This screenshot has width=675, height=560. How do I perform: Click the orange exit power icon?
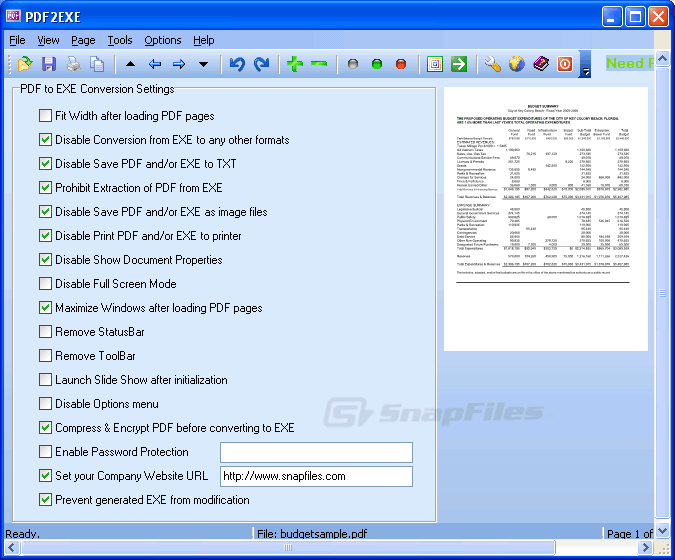(565, 64)
